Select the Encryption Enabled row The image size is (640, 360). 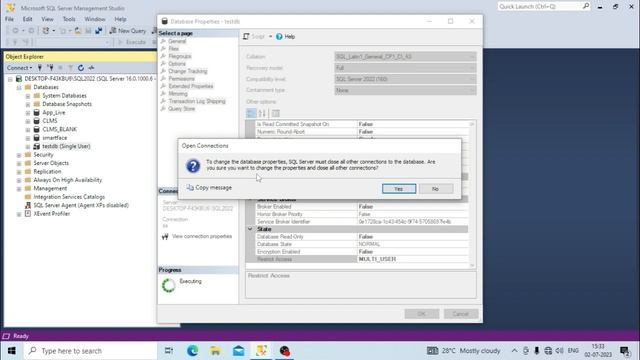pos(362,252)
